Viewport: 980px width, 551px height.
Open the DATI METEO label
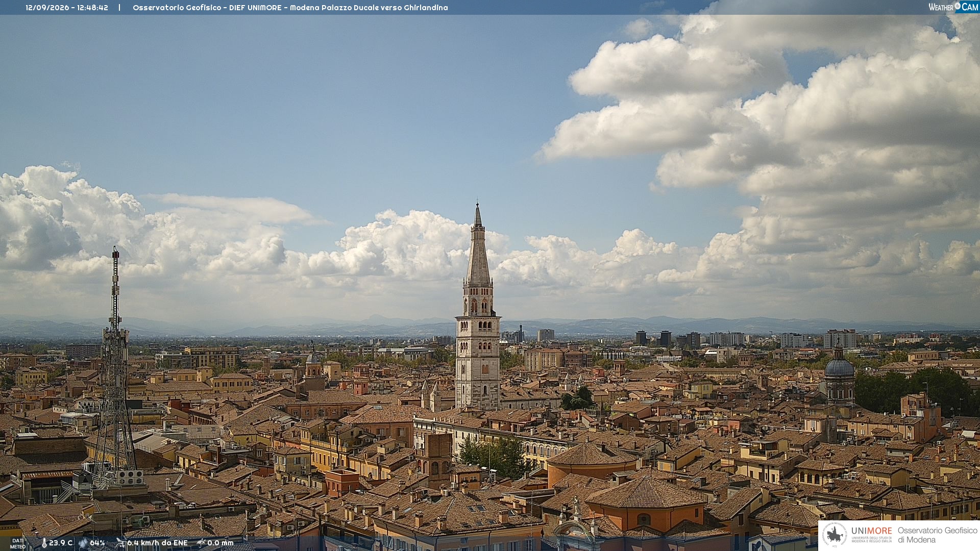18,543
